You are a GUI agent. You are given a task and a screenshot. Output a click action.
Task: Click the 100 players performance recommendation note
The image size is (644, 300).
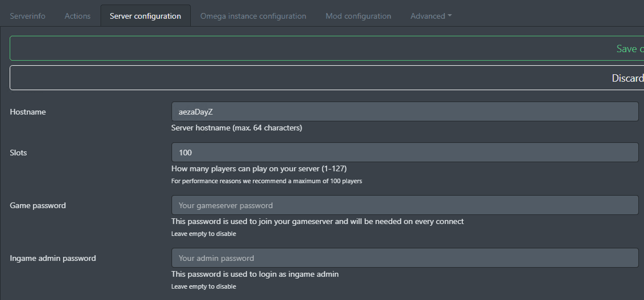(x=266, y=181)
